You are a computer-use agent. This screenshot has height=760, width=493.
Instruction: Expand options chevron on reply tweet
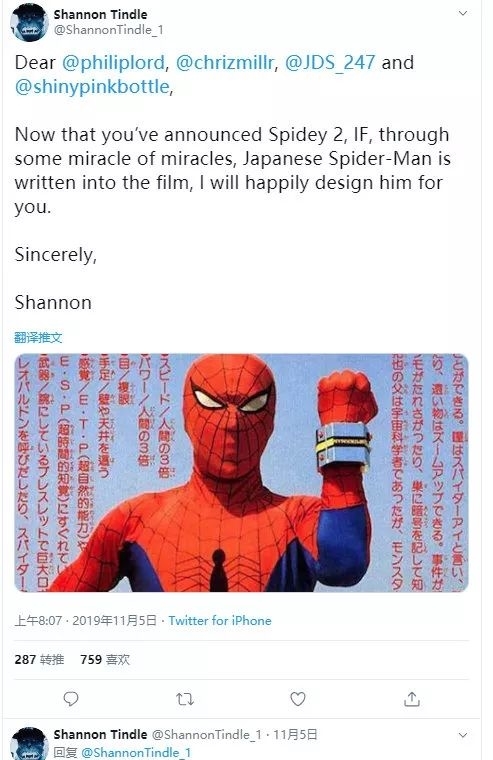tap(463, 735)
